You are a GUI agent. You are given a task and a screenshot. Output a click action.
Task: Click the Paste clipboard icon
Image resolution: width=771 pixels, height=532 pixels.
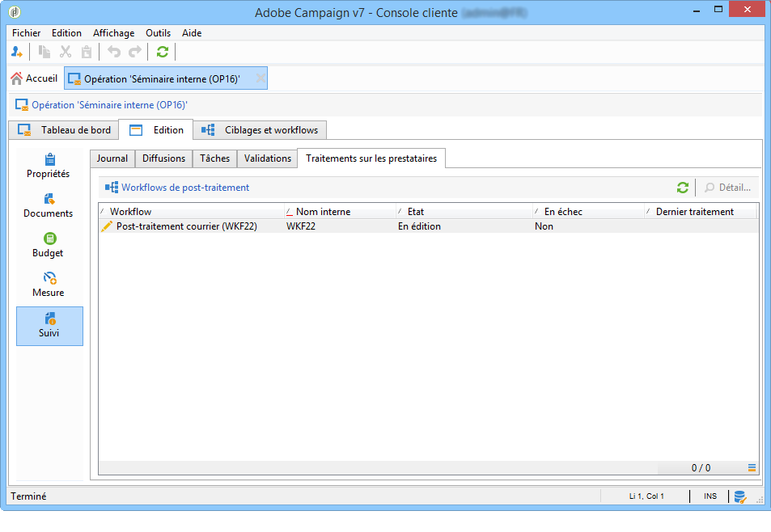(x=87, y=52)
